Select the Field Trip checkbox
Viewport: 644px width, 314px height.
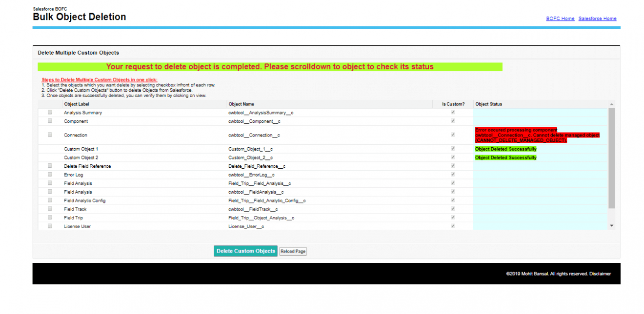pyautogui.click(x=49, y=217)
